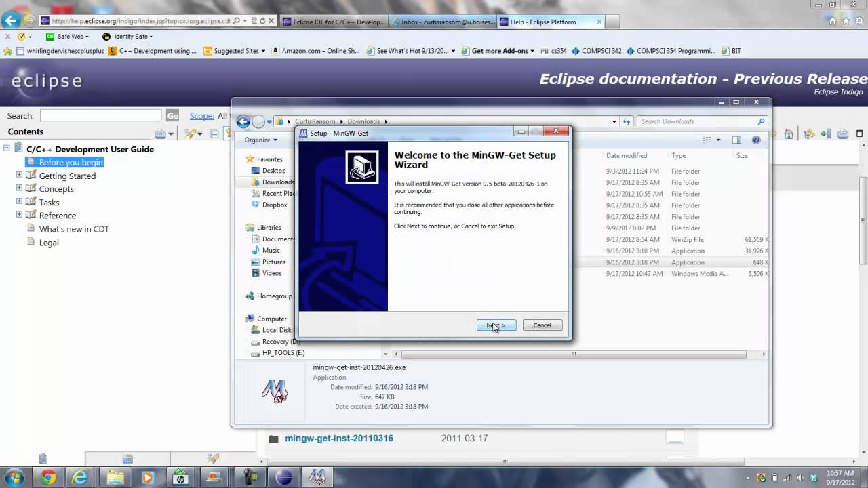868x488 pixels.
Task: Click the browser home icon
Action: (833, 21)
